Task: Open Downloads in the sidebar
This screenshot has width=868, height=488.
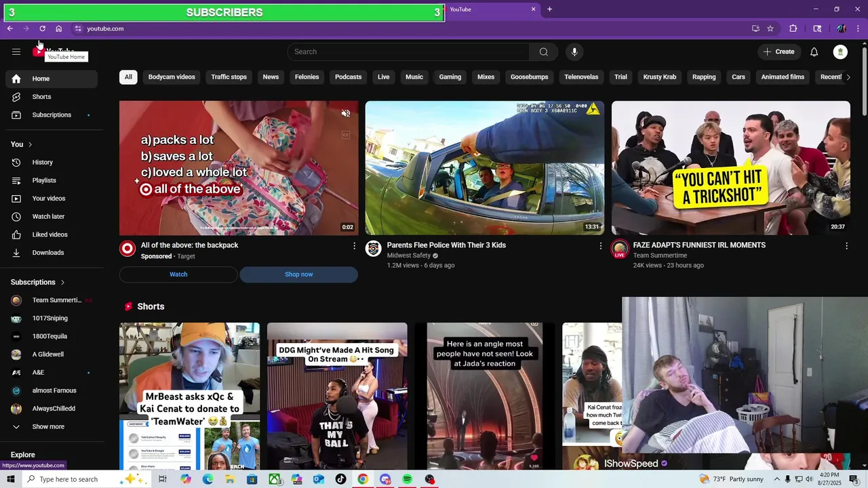Action: (52, 253)
